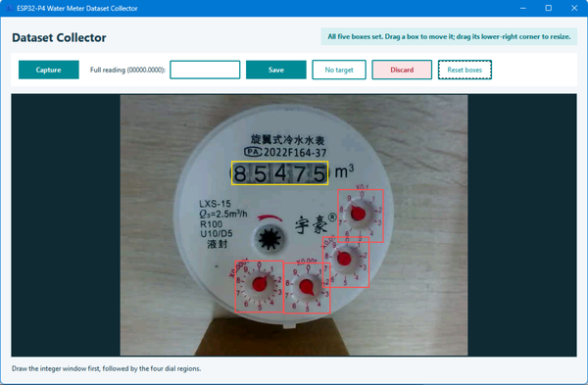The image size is (588, 385).
Task: Click the 'All five boxes set' status message
Action: coord(449,37)
